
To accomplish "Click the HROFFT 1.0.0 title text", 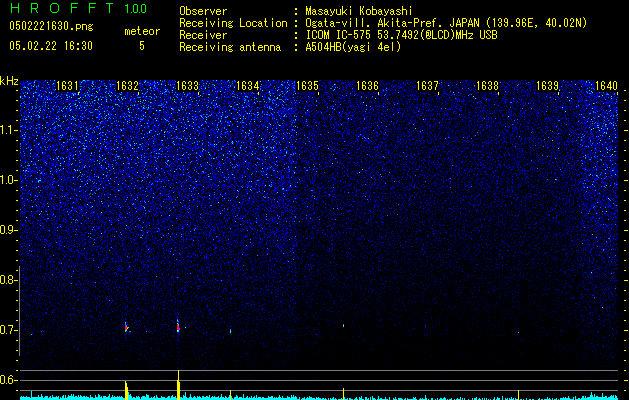I will [x=78, y=8].
